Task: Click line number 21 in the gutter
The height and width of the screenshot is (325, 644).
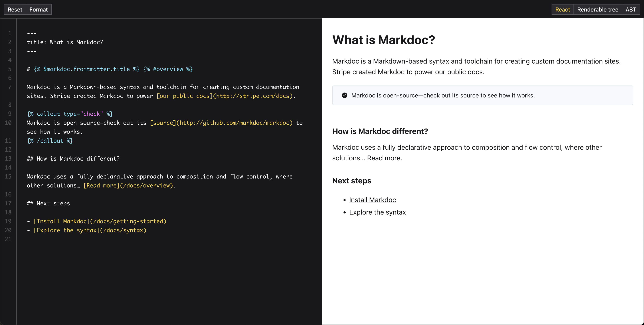Action: click(x=8, y=239)
